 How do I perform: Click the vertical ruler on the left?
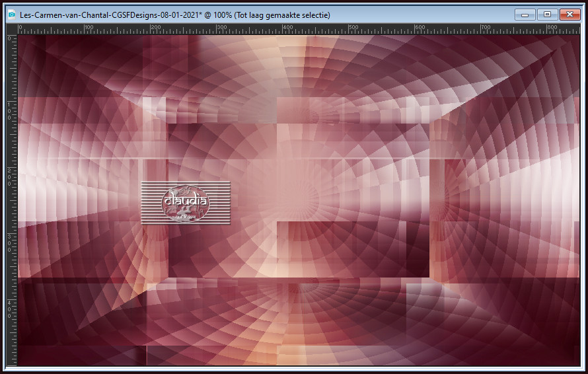point(12,200)
